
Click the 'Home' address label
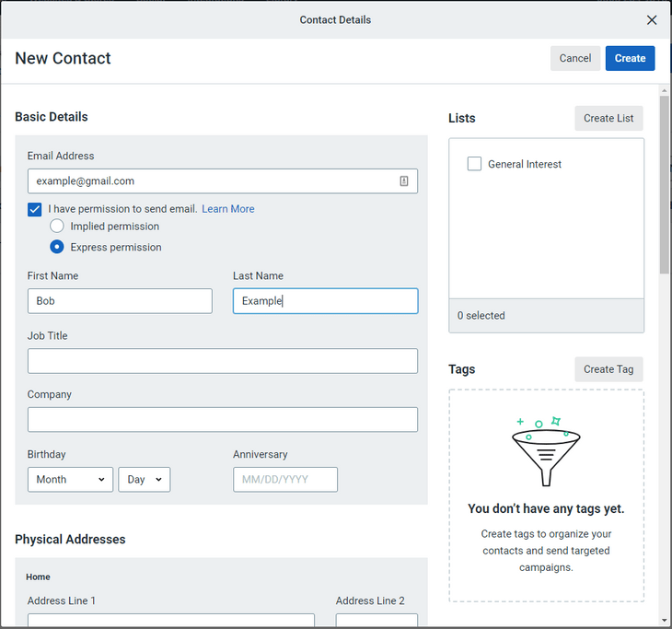coord(38,577)
